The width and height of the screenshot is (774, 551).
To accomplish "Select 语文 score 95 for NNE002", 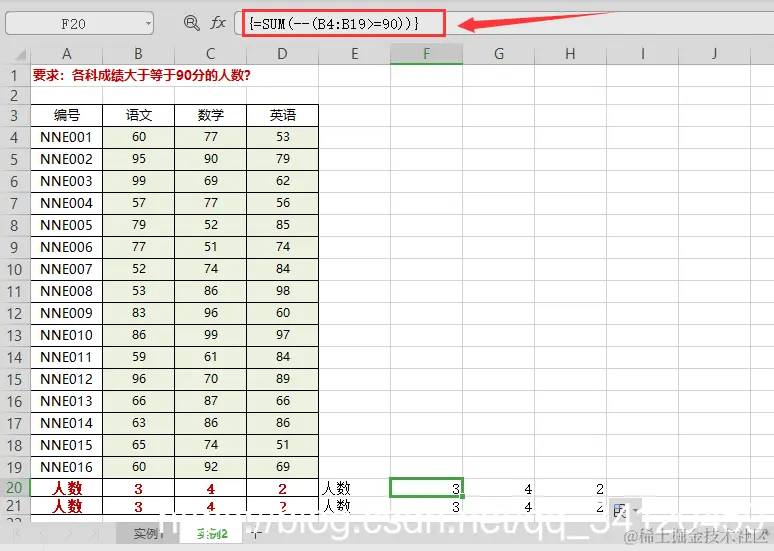I will [139, 159].
